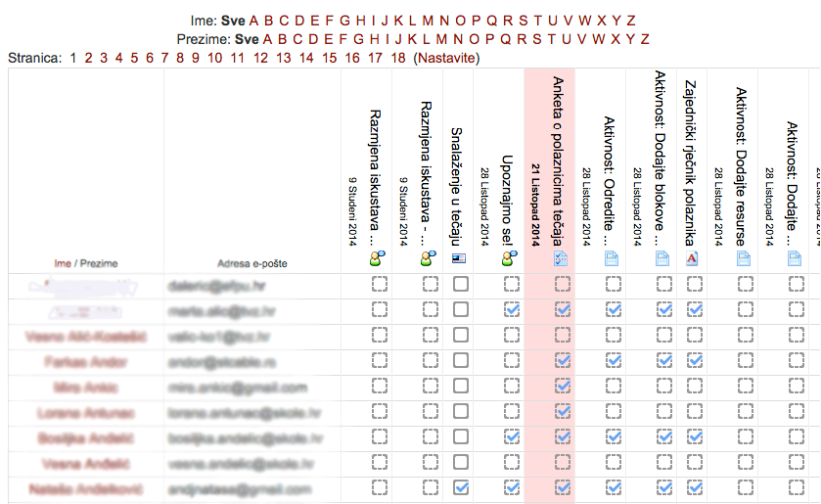Screen dimensions: 821x504
Task: Uncheck the checked Snalaženje u tečaju box in last row
Action: pos(461,487)
